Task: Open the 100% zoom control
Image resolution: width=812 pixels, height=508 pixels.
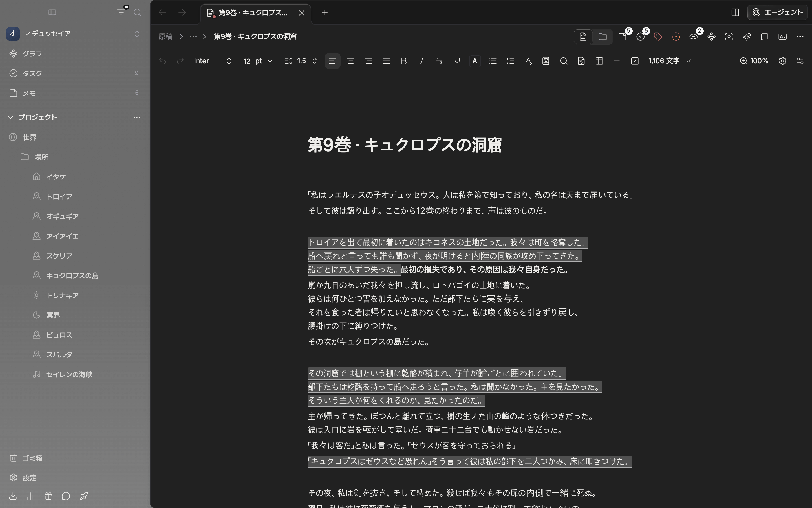Action: click(754, 61)
